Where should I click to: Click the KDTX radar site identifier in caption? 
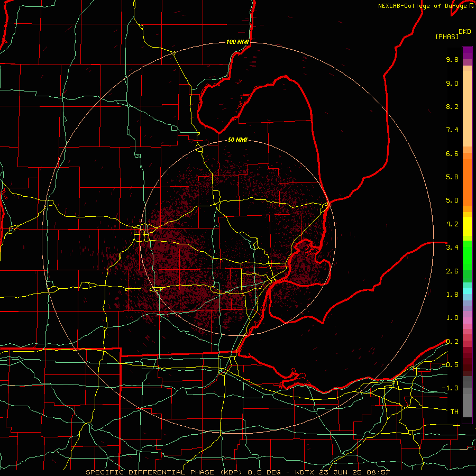(305, 472)
